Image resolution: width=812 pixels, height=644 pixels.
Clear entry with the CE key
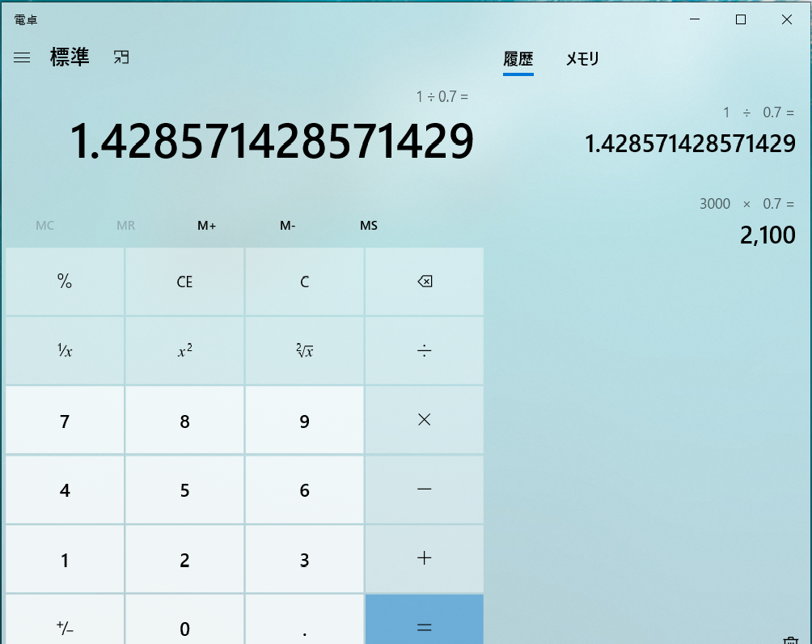[x=185, y=282]
